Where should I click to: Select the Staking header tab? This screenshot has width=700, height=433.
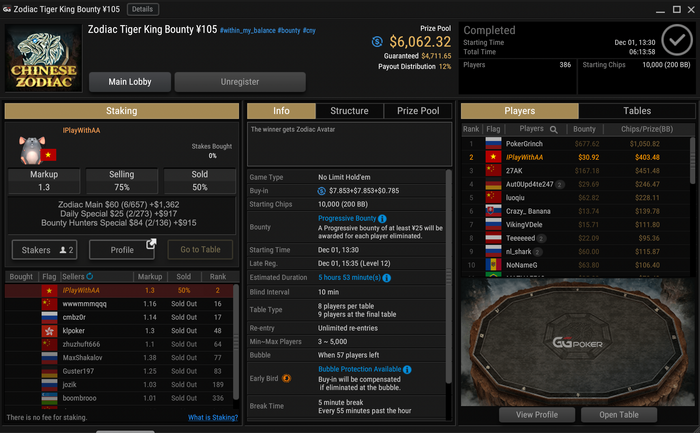(x=121, y=111)
